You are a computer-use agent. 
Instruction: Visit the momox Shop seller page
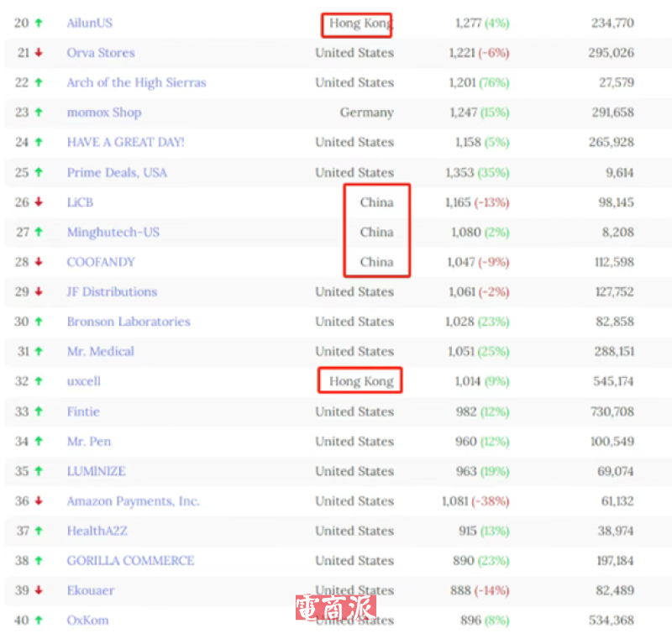104,113
